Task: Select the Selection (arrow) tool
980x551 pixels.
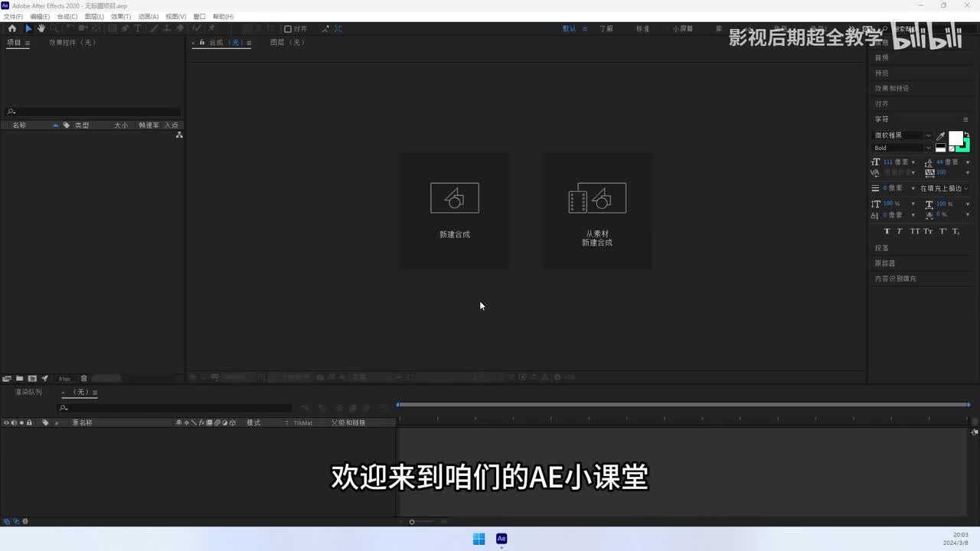Action: pos(28,28)
